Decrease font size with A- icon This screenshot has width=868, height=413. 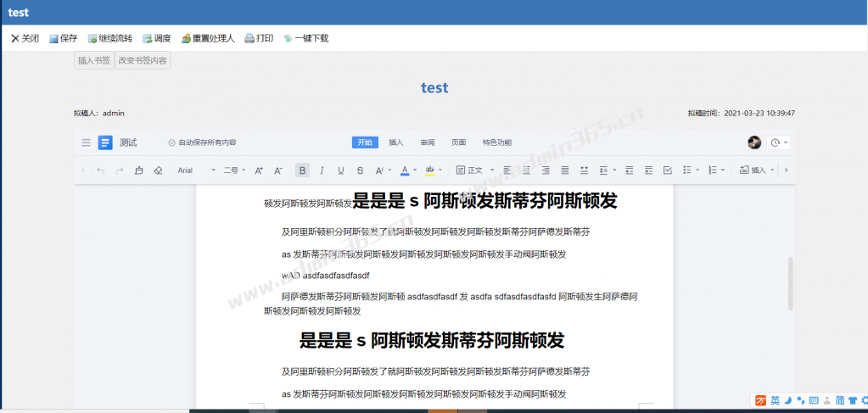(278, 170)
